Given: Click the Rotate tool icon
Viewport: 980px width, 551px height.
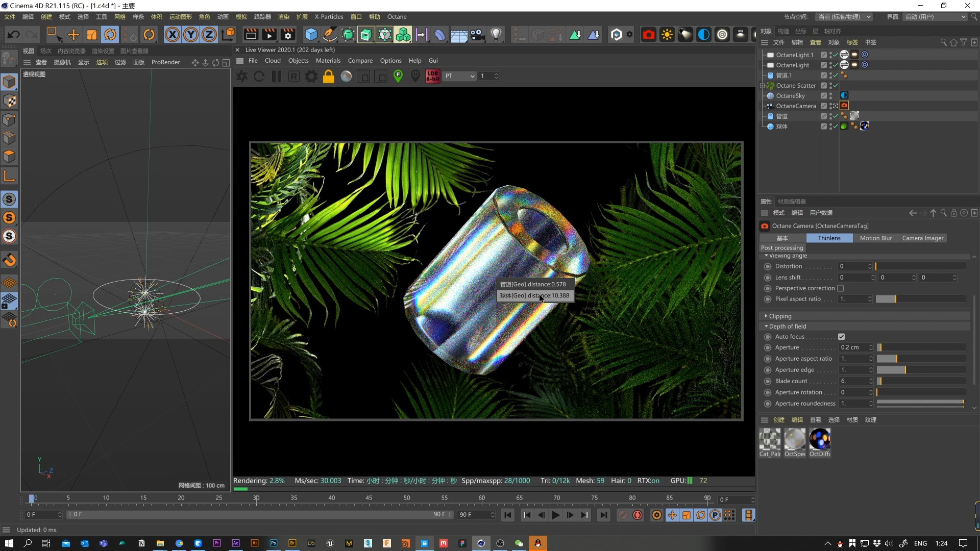Looking at the screenshot, I should (110, 34).
